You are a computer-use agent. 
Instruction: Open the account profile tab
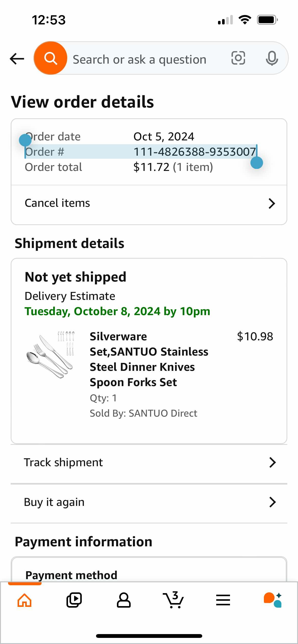124,600
